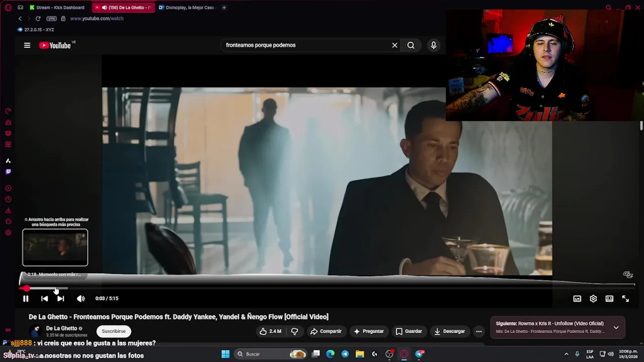
Task: Open the Twitch icon in Opera sidebar
Action: [x=8, y=172]
